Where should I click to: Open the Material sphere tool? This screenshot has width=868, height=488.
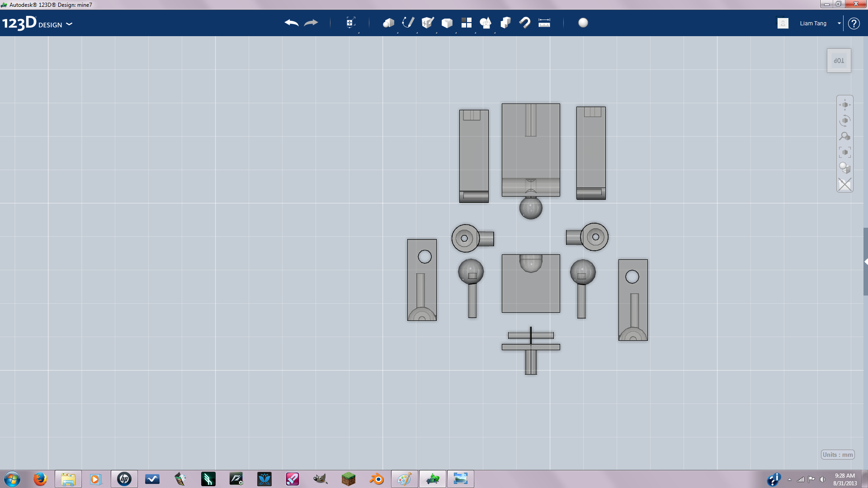click(x=583, y=23)
